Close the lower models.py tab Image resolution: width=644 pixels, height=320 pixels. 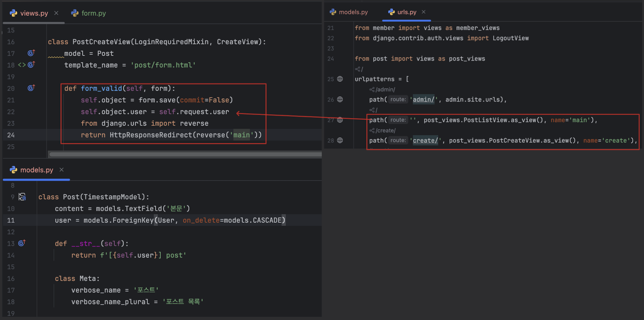click(62, 170)
